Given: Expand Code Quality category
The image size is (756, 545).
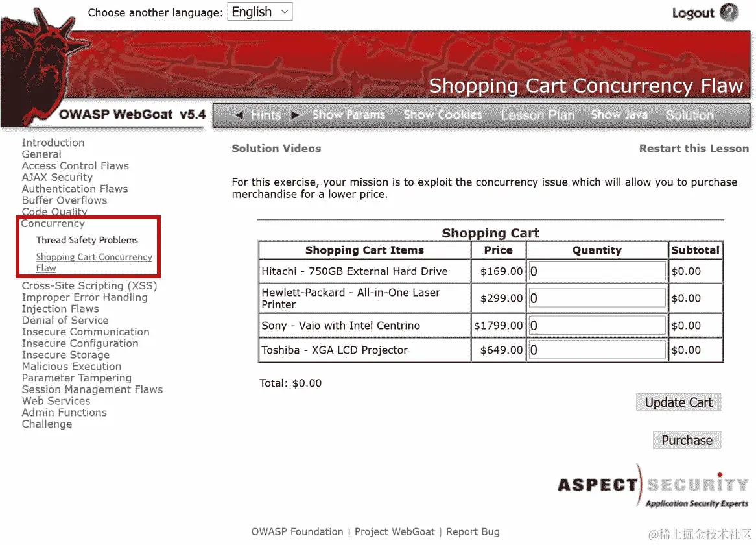Looking at the screenshot, I should pyautogui.click(x=54, y=212).
